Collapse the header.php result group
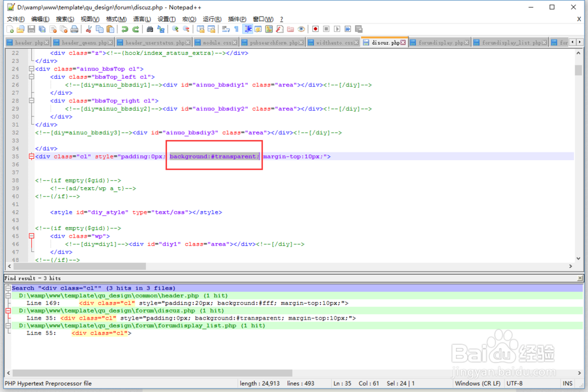 (x=8, y=295)
